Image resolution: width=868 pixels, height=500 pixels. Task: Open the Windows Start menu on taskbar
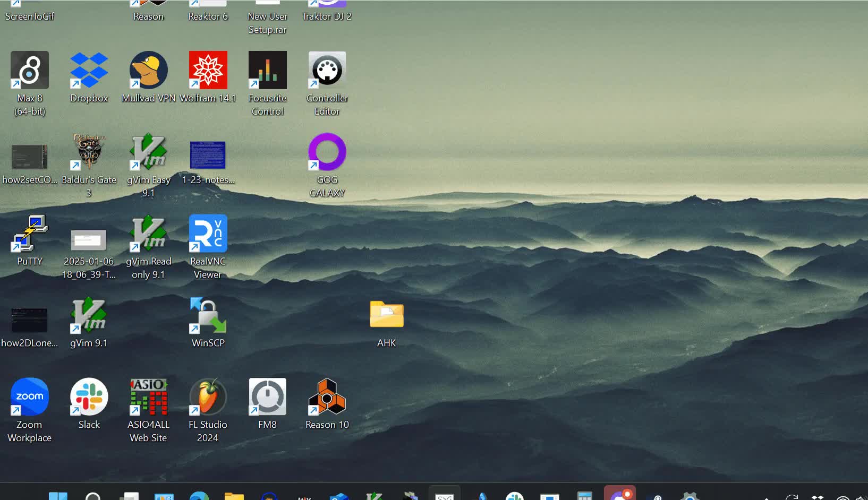point(58,496)
